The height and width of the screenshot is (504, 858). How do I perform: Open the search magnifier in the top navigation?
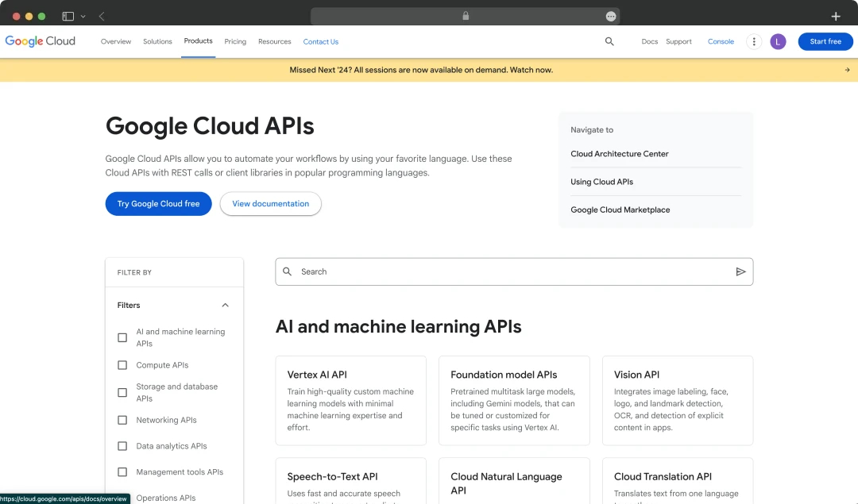[x=609, y=41]
